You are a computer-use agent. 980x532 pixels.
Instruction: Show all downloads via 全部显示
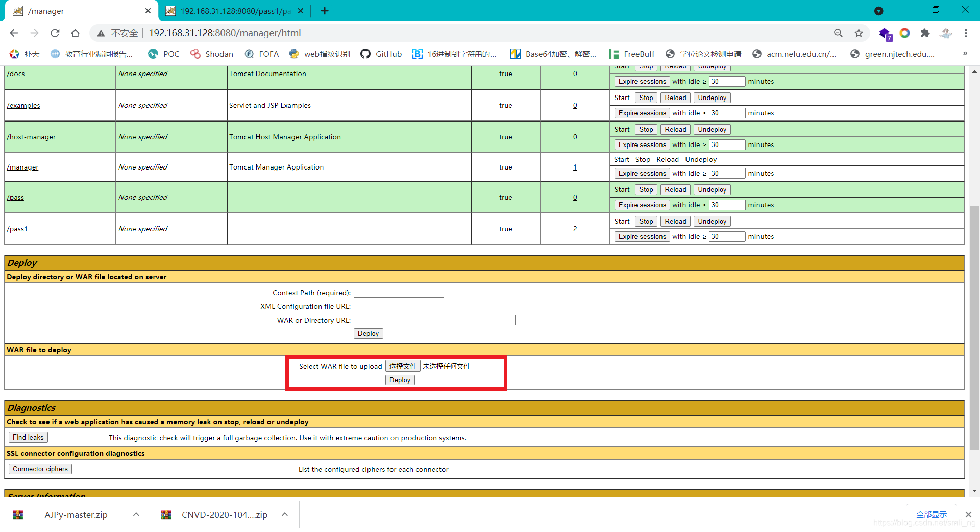(932, 514)
